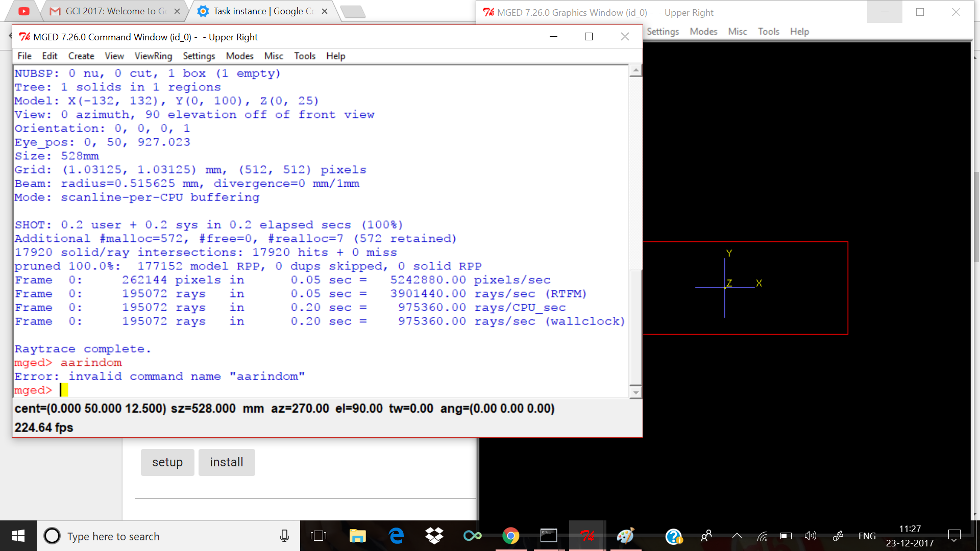Minimize the MGED Command Window
Screen dimensions: 980x551
553,37
